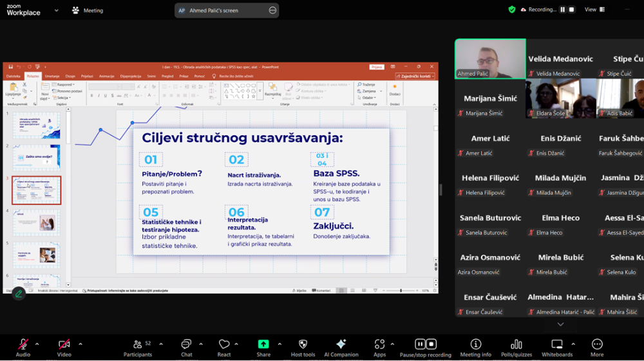
Task: Launch AI Companion
Action: (x=341, y=347)
